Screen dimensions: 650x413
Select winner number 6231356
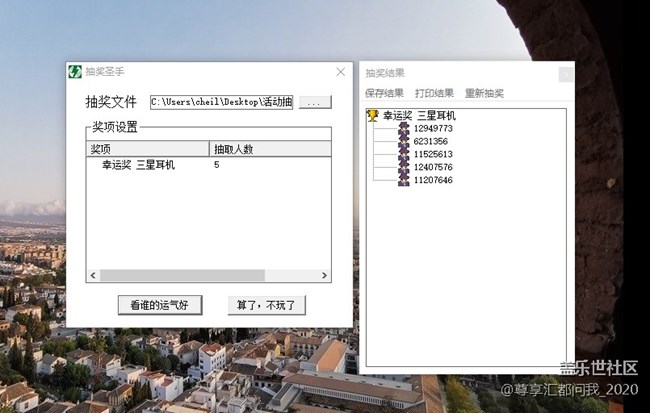tap(431, 141)
